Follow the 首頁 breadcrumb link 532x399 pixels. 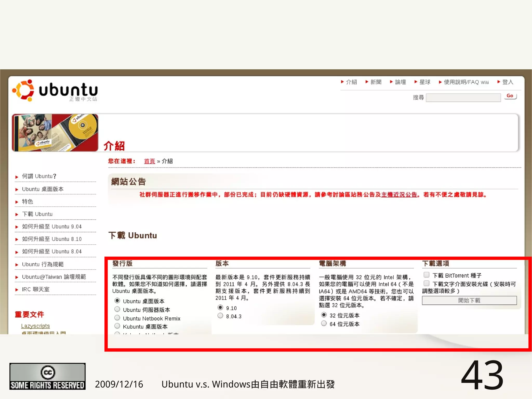[x=149, y=161]
